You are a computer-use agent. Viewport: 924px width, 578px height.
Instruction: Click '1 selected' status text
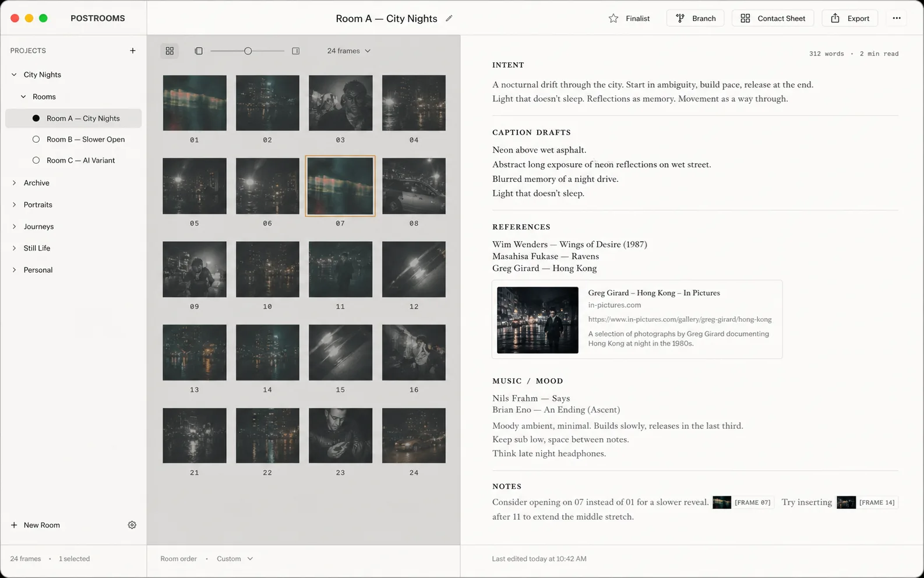(x=75, y=559)
